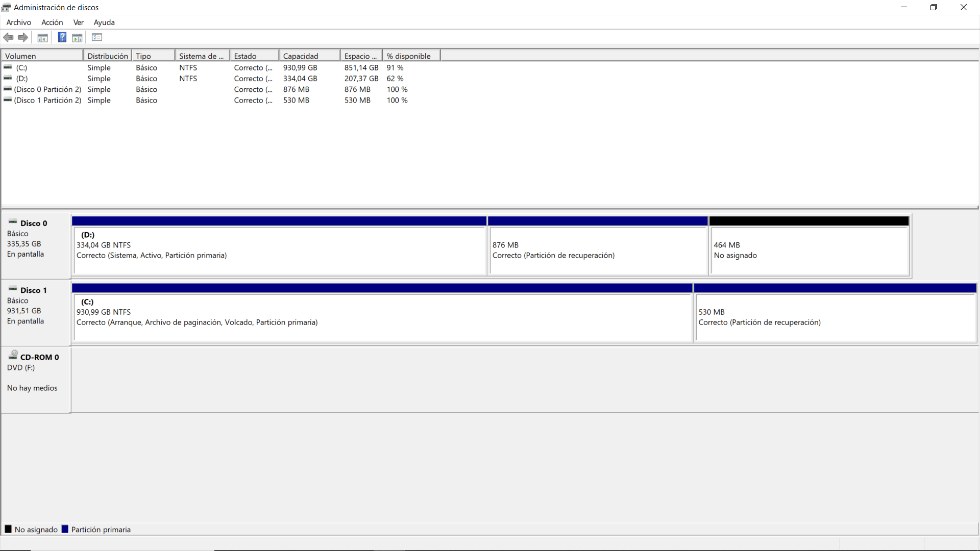Click the CD-ROM 0 drive icon
Screen dimensions: 980x551
13,355
